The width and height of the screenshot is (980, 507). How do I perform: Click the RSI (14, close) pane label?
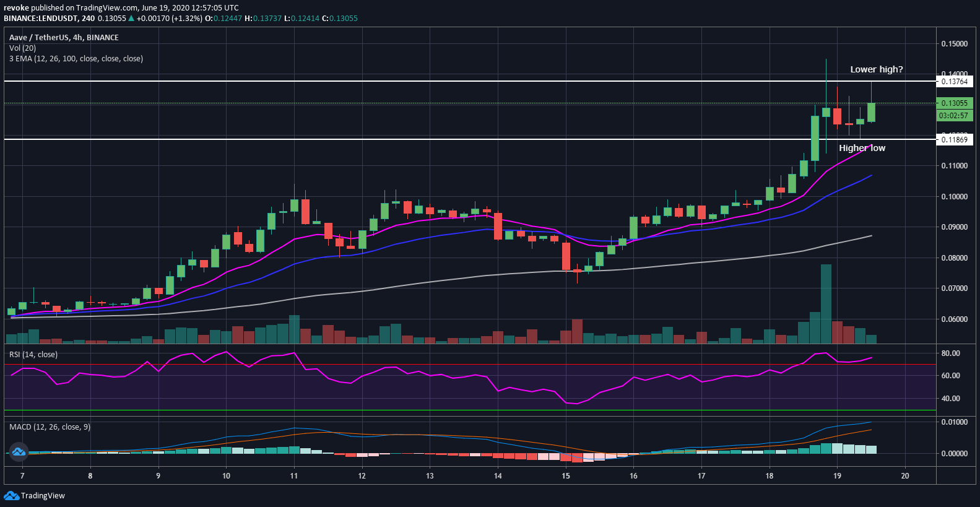click(x=33, y=355)
